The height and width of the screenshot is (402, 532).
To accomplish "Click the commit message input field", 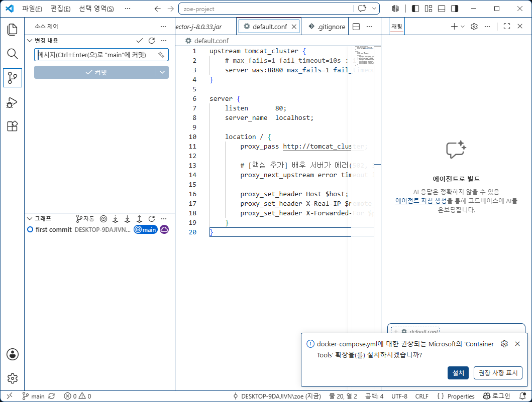I will point(101,55).
